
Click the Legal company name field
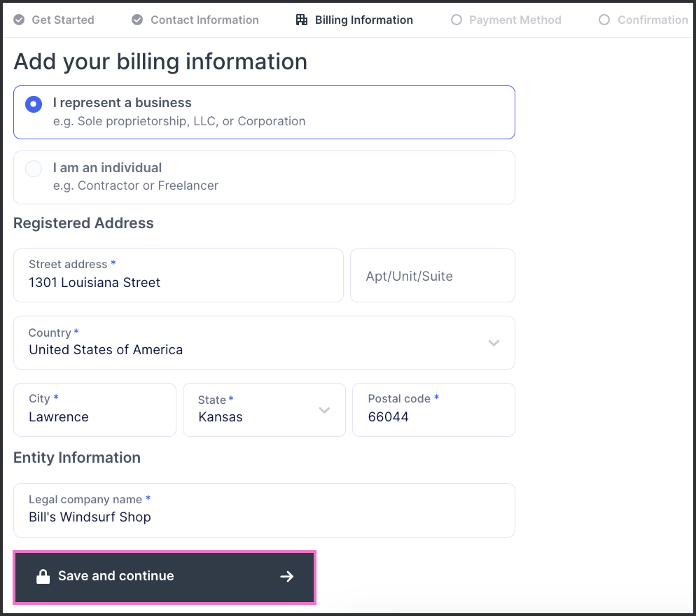coord(264,510)
